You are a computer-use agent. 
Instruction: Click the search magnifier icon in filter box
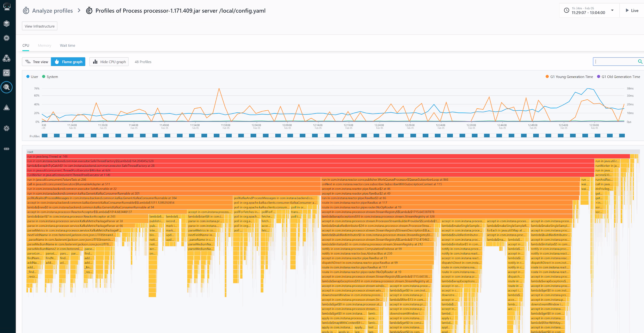tap(640, 62)
